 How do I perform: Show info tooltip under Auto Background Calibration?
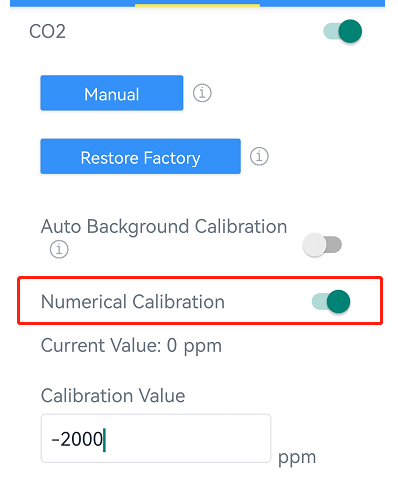click(x=59, y=249)
